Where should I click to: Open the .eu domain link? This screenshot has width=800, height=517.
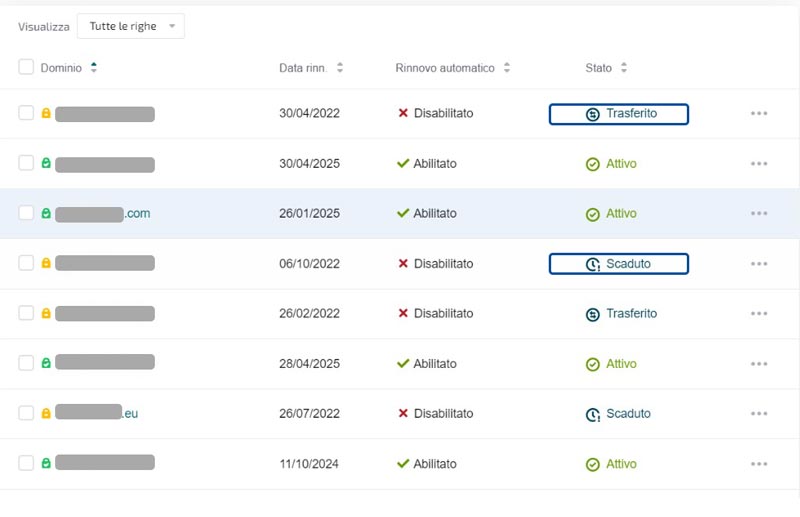pyautogui.click(x=130, y=414)
